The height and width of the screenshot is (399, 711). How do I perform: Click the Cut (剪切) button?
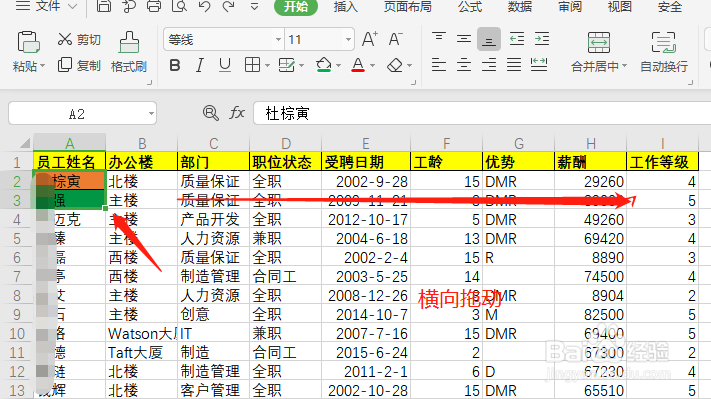79,39
